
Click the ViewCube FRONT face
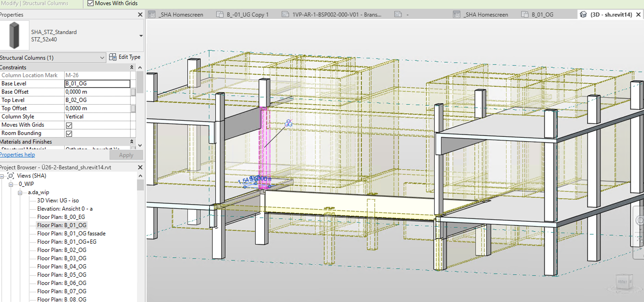point(622,282)
